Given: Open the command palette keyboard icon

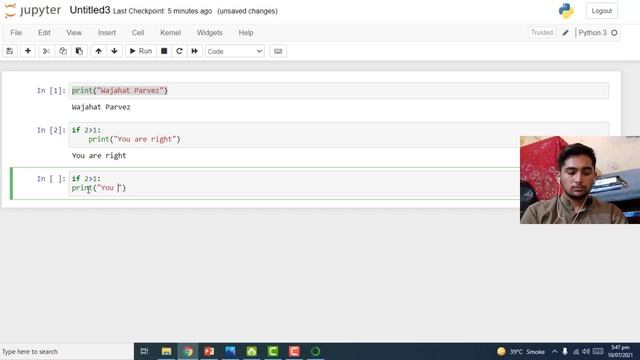Looking at the screenshot, I should point(278,51).
